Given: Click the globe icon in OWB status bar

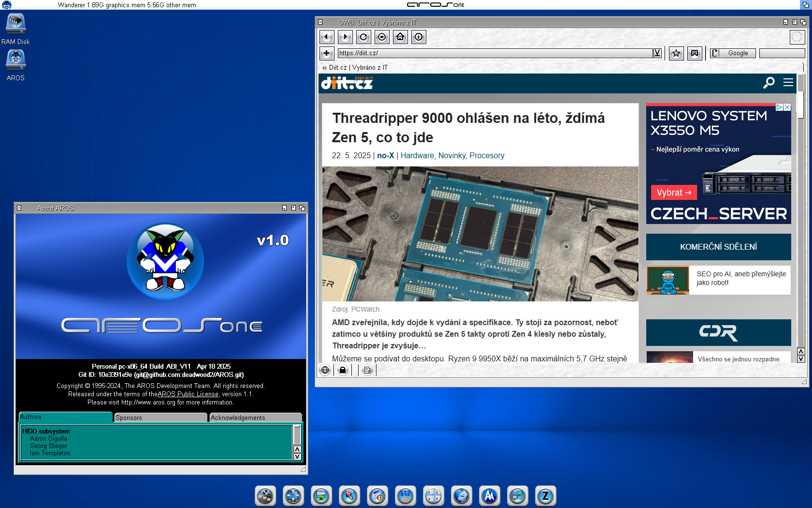Looking at the screenshot, I should (x=325, y=371).
